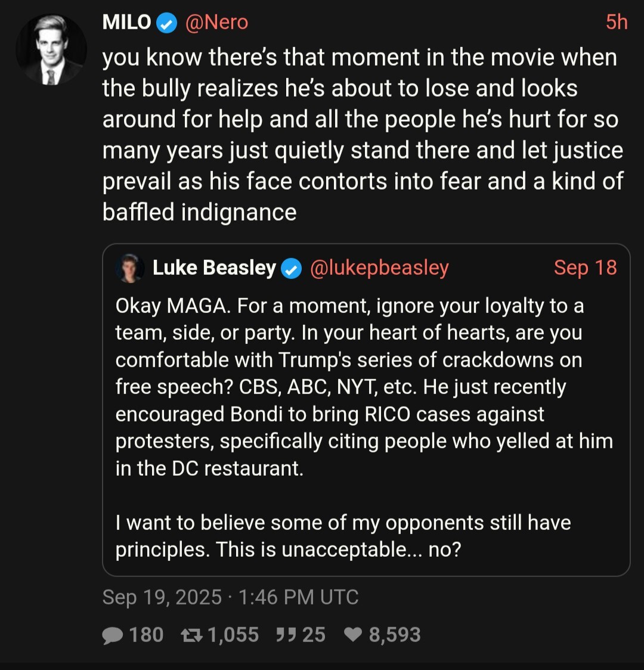
Task: Click the 1,055 retweets count
Action: coord(233,635)
